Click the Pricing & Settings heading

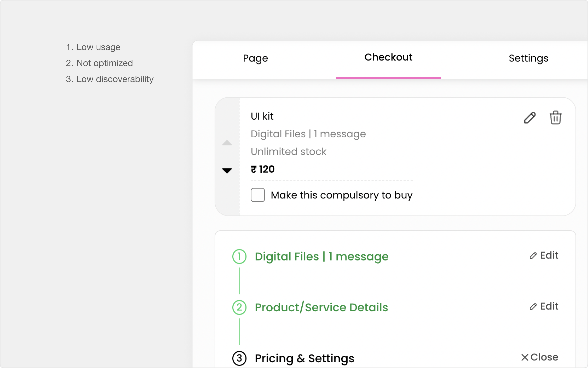[x=304, y=359]
